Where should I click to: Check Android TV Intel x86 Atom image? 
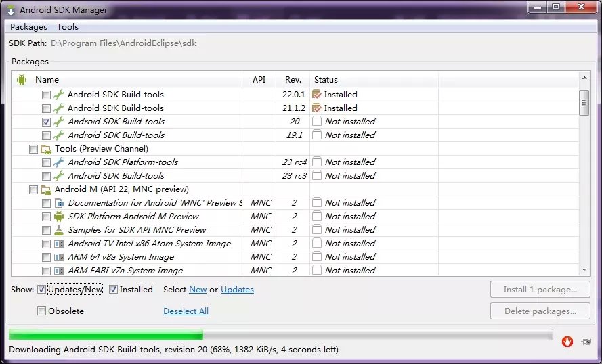46,244
